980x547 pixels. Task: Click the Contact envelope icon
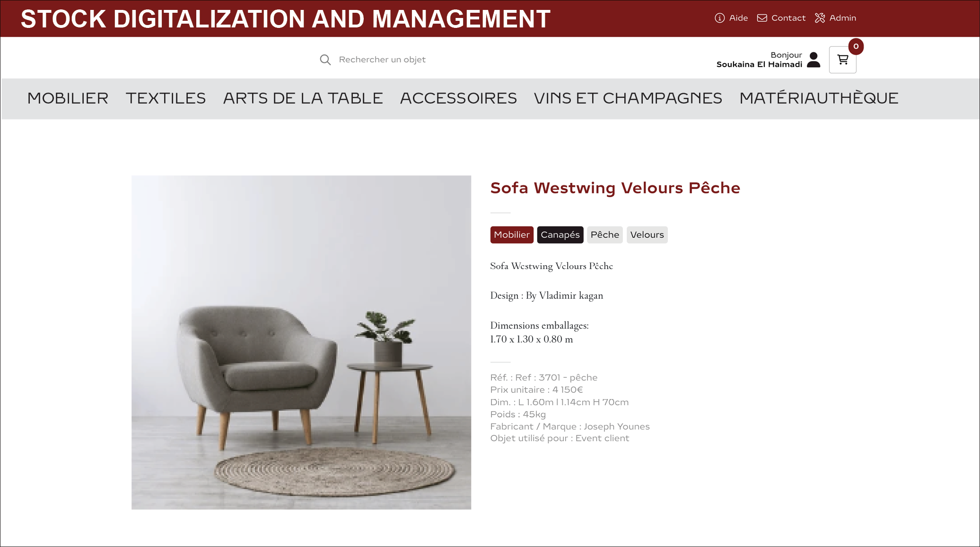(762, 18)
